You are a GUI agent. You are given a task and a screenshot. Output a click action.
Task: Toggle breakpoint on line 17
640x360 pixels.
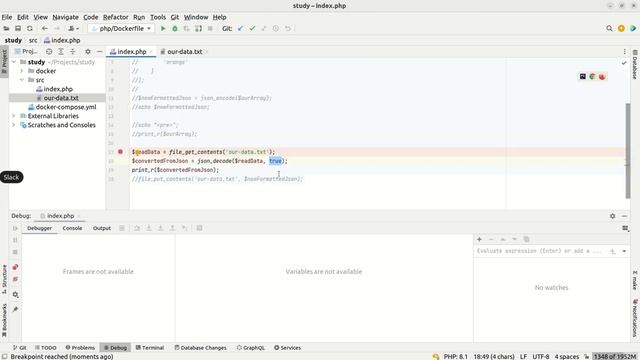pyautogui.click(x=120, y=152)
